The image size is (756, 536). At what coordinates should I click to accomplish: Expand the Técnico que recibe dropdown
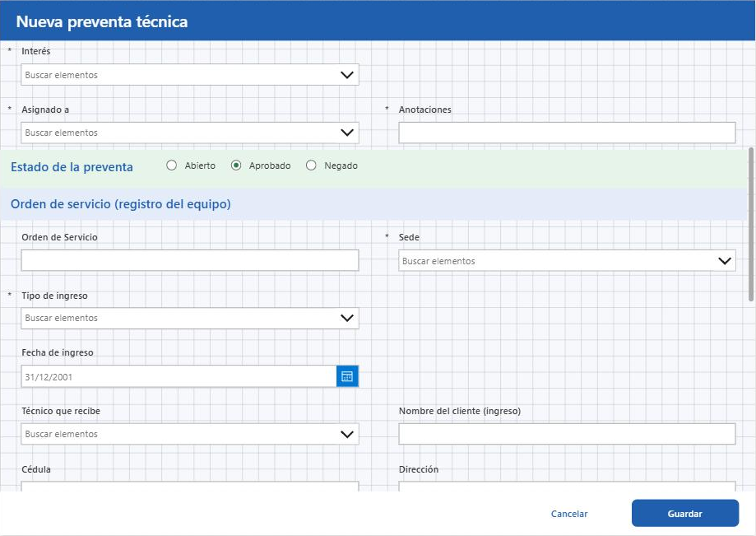190,434
